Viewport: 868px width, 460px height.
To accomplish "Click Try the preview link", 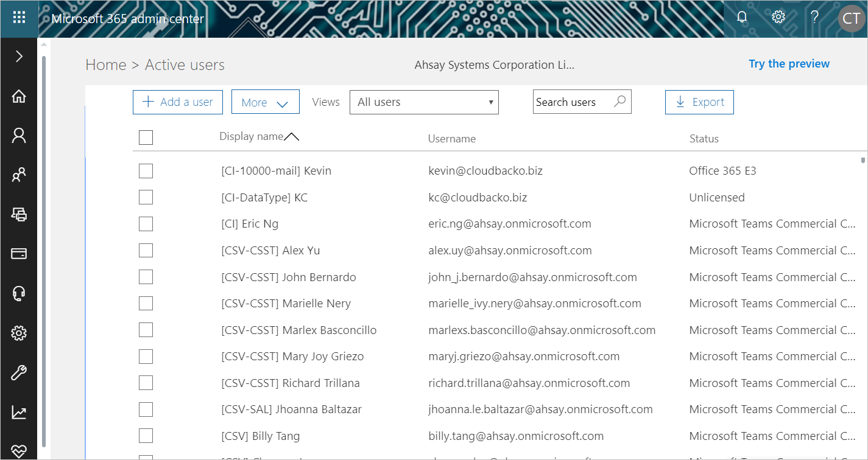I will 789,64.
